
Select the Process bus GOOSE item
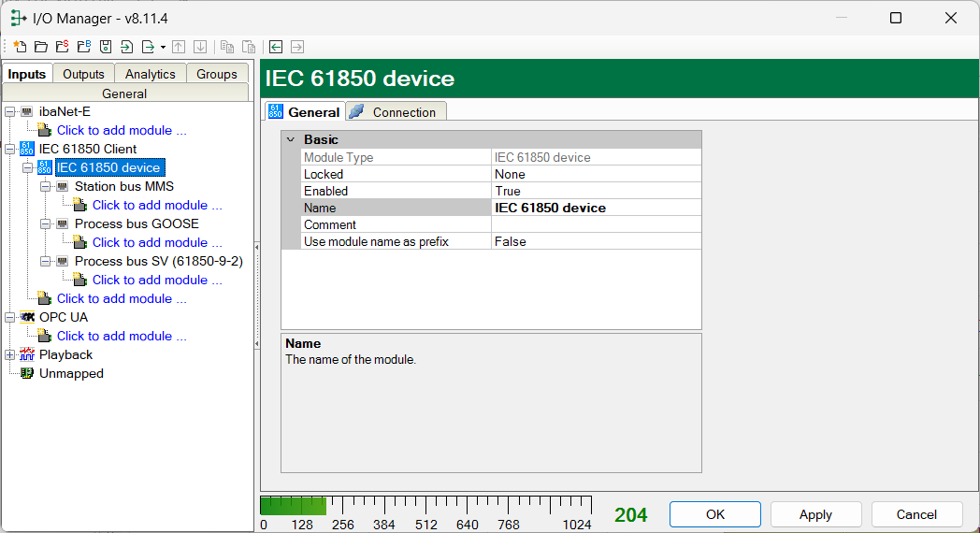tap(137, 223)
